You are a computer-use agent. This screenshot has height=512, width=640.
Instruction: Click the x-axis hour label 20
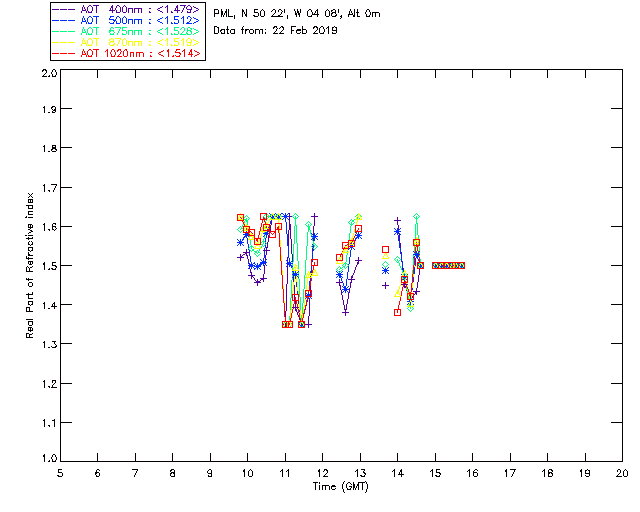point(622,473)
